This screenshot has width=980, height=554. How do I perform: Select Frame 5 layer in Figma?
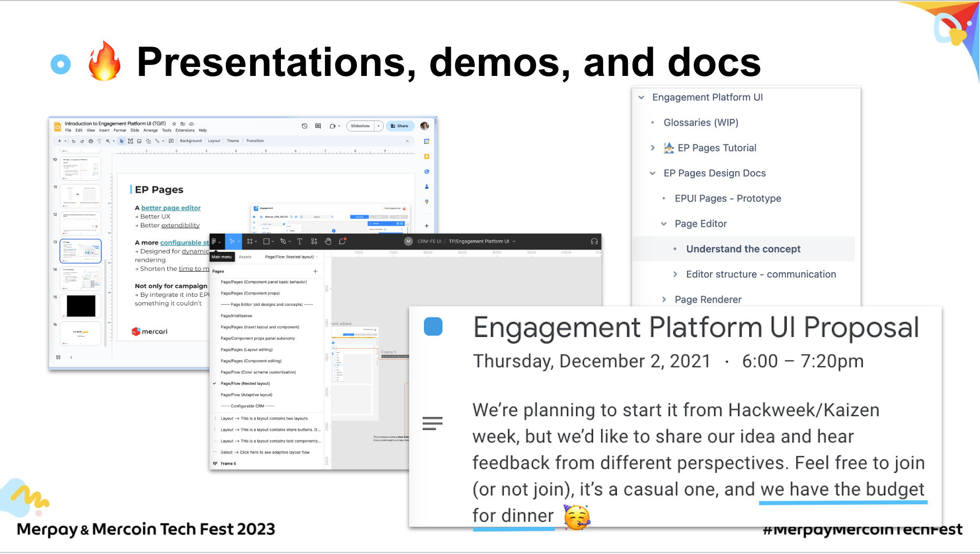pos(228,464)
